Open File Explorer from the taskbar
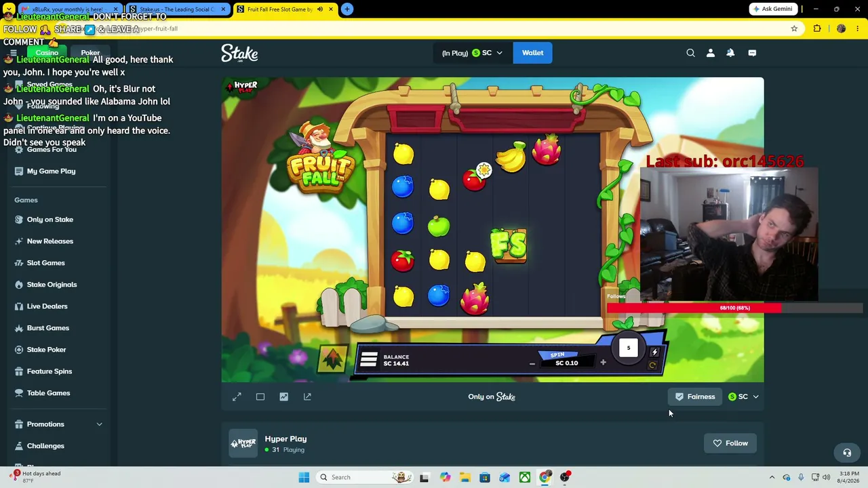This screenshot has width=868, height=488. [x=465, y=477]
